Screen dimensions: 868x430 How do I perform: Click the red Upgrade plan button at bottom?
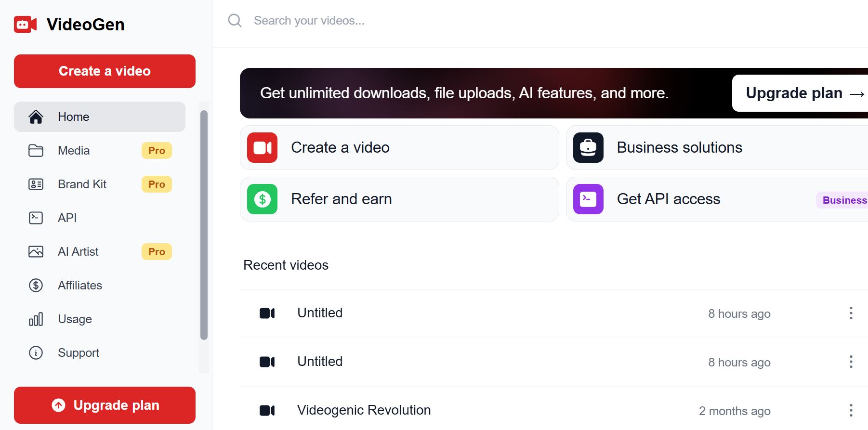pyautogui.click(x=105, y=405)
